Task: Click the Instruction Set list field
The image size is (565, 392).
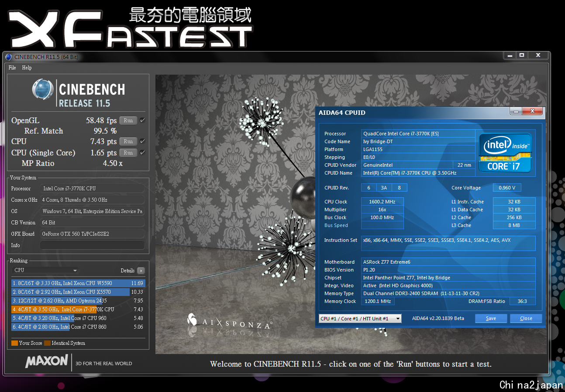Action: (x=448, y=243)
